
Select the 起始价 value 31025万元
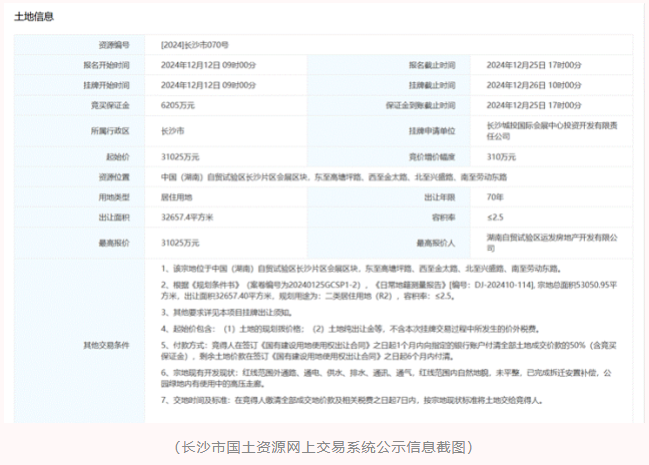pyautogui.click(x=181, y=157)
